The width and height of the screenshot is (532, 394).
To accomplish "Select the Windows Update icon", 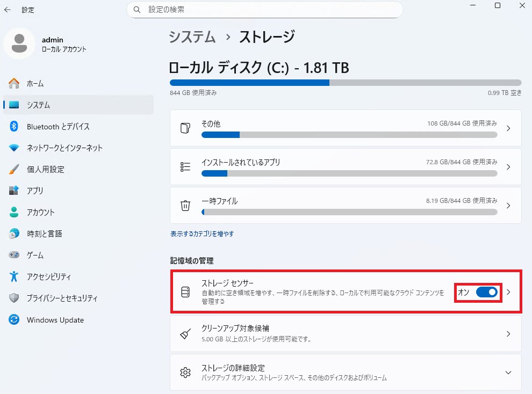I will pyautogui.click(x=14, y=319).
